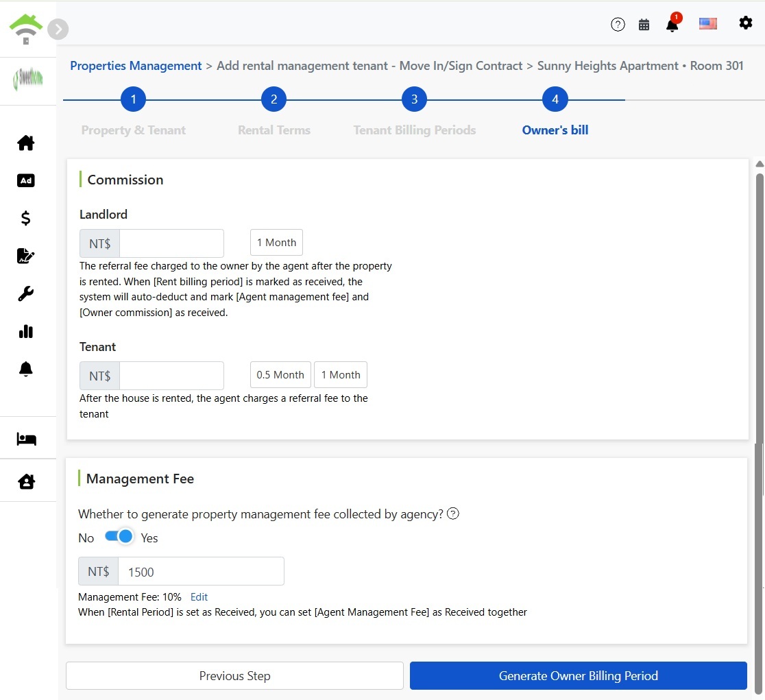Open the calendar icon in header
Image resolution: width=765 pixels, height=700 pixels.
pos(644,25)
